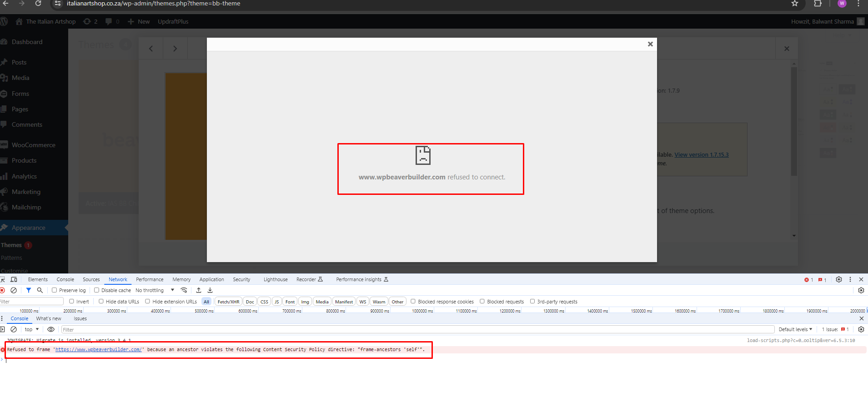This screenshot has width=868, height=417.
Task: Stop recording the network log
Action: pyautogui.click(x=2, y=290)
